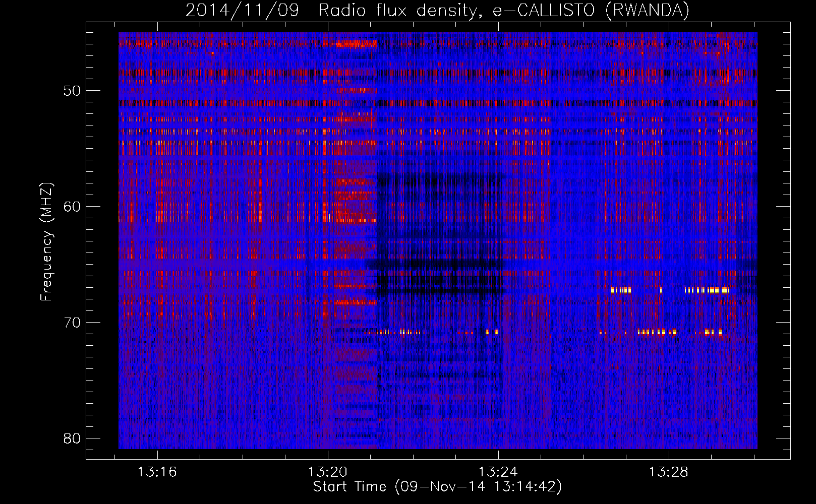The width and height of the screenshot is (816, 504).
Task: Click the 13:28 time tick label
Action: pos(669,472)
